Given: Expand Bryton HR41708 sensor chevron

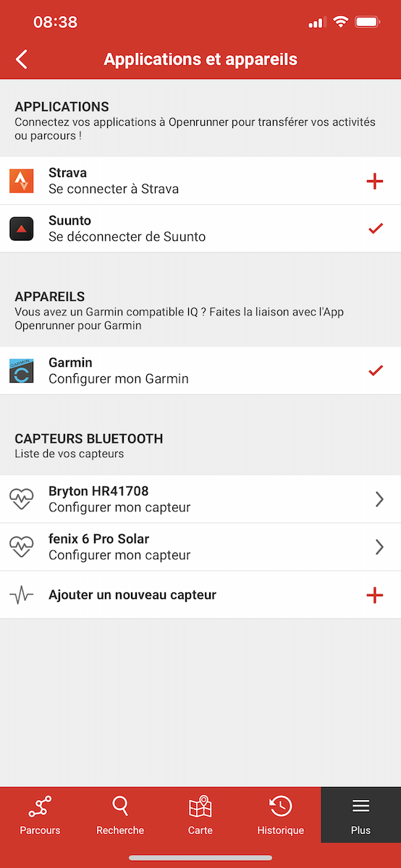Looking at the screenshot, I should (379, 499).
